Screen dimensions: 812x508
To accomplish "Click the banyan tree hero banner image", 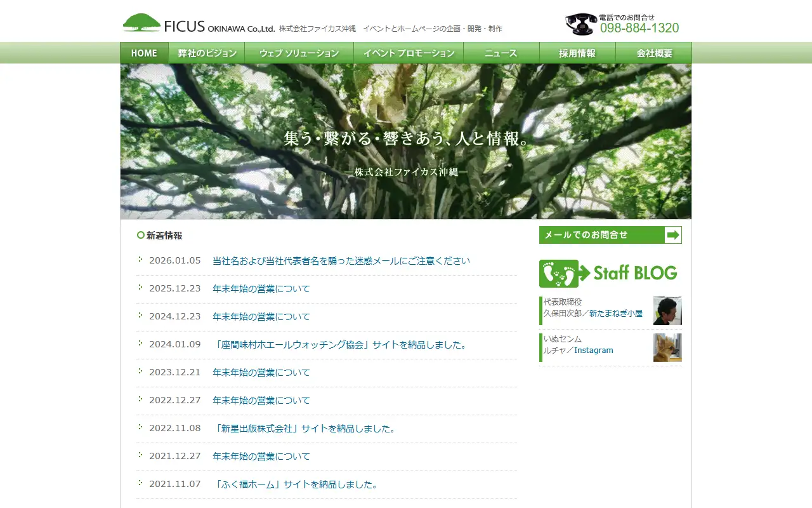I will 406,142.
